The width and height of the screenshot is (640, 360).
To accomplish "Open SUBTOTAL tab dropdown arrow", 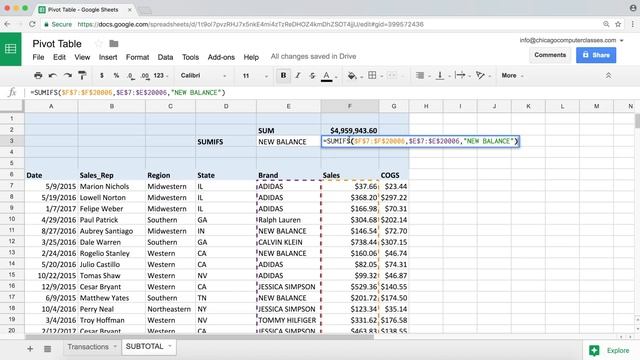I will pos(170,347).
